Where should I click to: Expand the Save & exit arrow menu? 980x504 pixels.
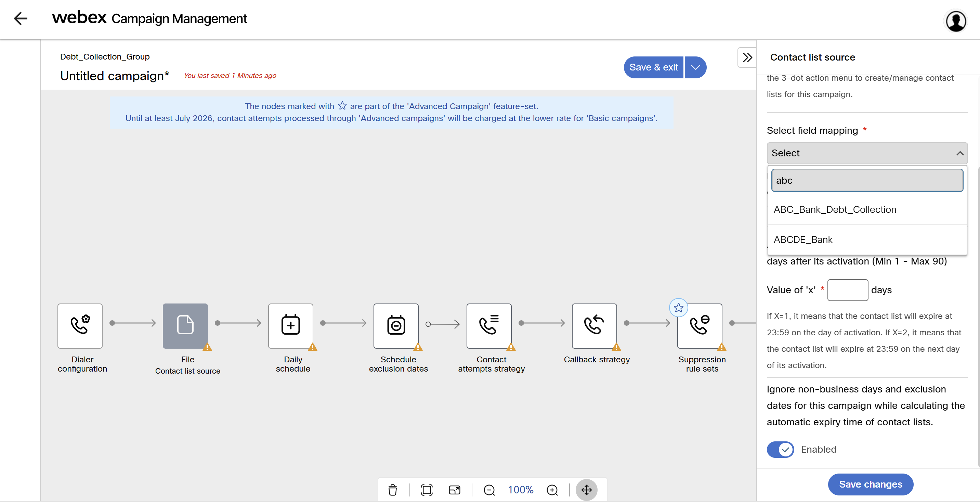(695, 67)
